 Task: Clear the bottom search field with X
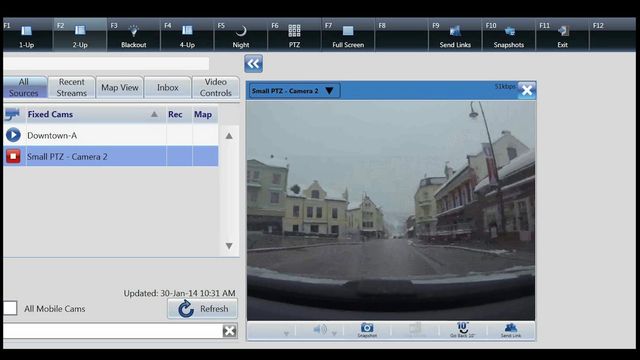coord(229,331)
